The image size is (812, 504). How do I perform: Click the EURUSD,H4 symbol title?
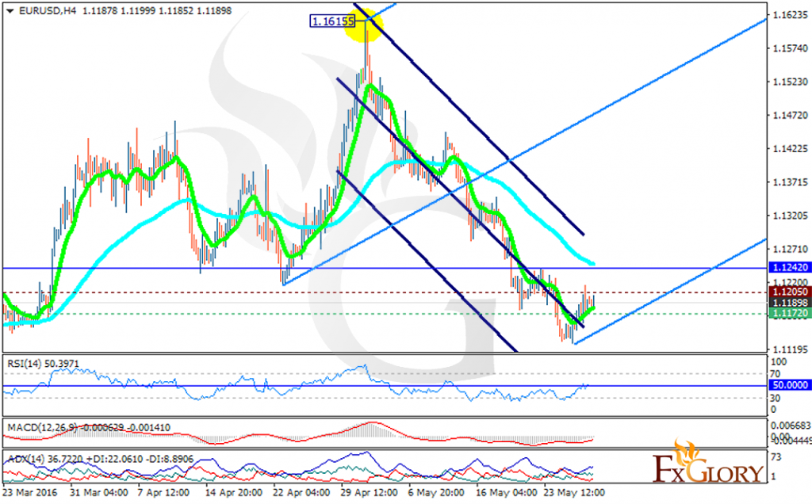[x=48, y=11]
